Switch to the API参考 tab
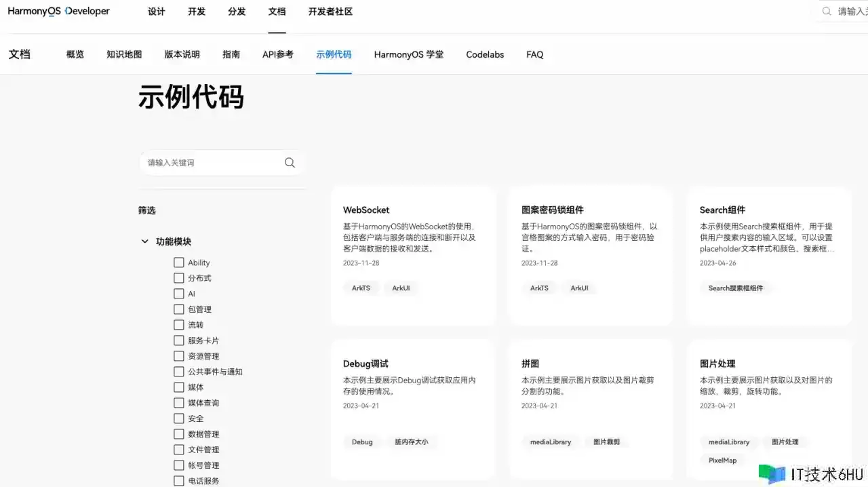The image size is (868, 487). pyautogui.click(x=278, y=54)
